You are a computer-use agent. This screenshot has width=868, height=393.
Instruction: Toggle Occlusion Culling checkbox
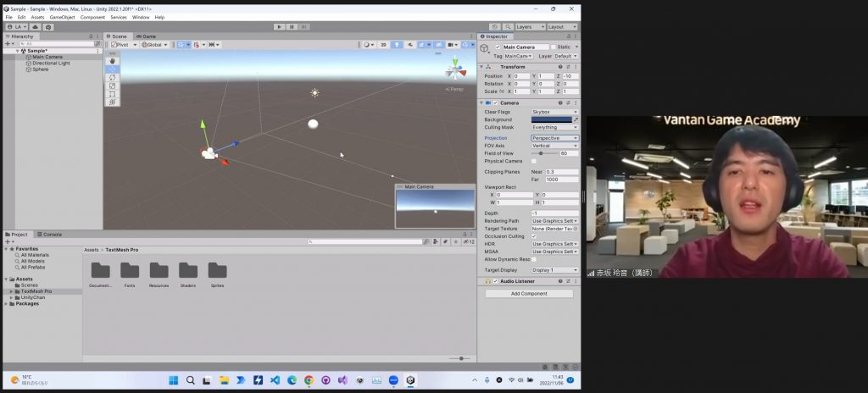pyautogui.click(x=534, y=236)
